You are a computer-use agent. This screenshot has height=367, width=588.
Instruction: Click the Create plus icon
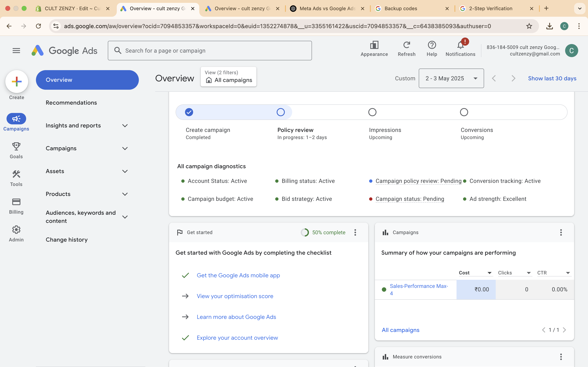tap(16, 81)
